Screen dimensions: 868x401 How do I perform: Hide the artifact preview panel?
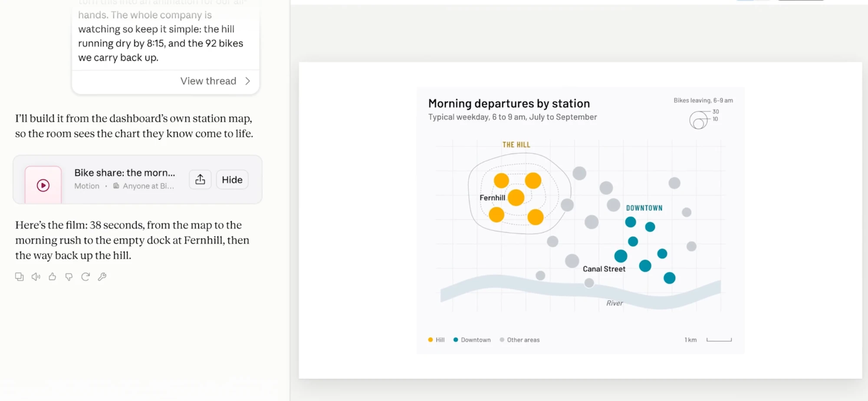pyautogui.click(x=232, y=180)
